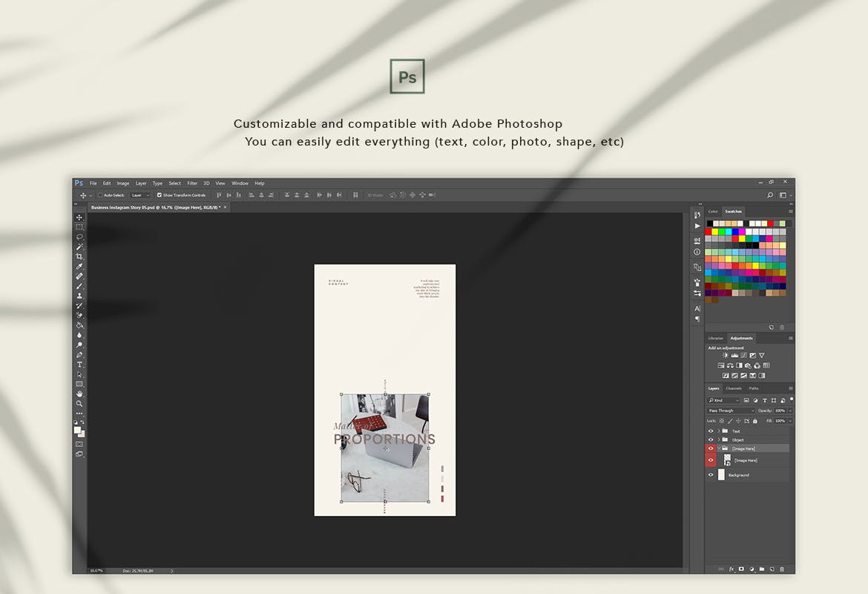The image size is (868, 594).
Task: Select the Move tool in the toolbox
Action: click(79, 218)
